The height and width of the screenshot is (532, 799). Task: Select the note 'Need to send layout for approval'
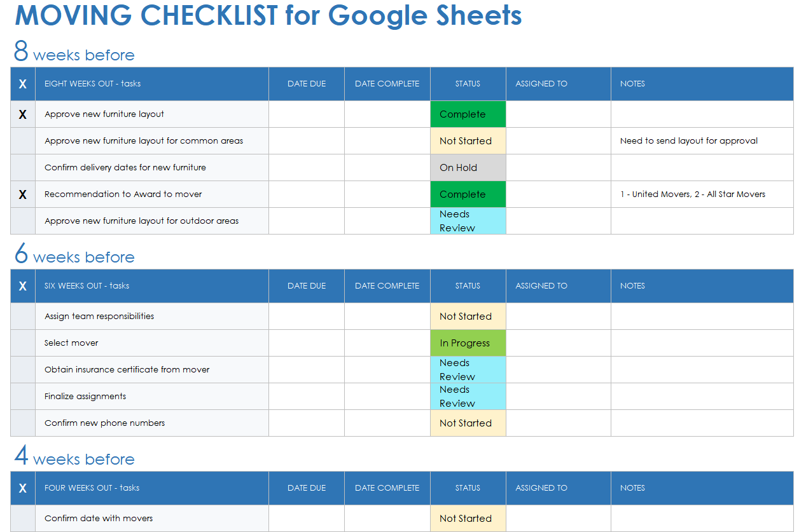click(688, 141)
